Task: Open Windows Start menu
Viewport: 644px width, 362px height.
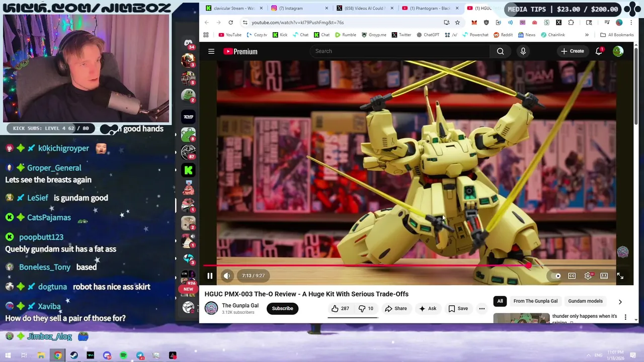Action: (x=8, y=355)
